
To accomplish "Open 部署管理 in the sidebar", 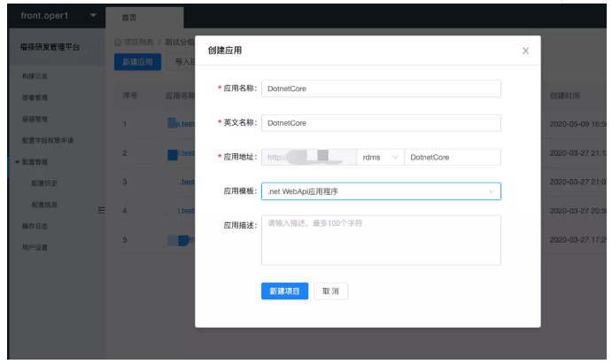I will (x=35, y=97).
